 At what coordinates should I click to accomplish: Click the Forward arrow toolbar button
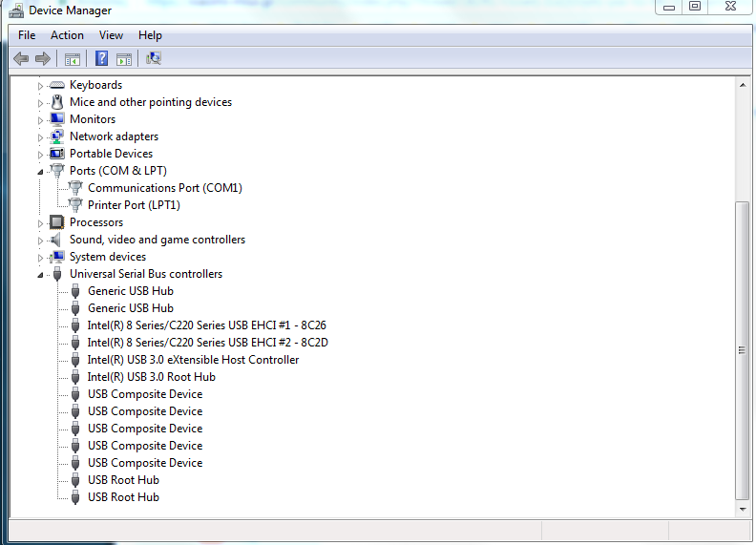(43, 59)
